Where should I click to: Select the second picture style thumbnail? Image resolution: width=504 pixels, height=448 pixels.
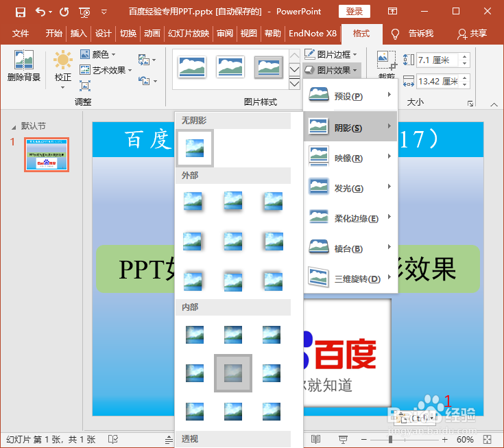[230, 67]
